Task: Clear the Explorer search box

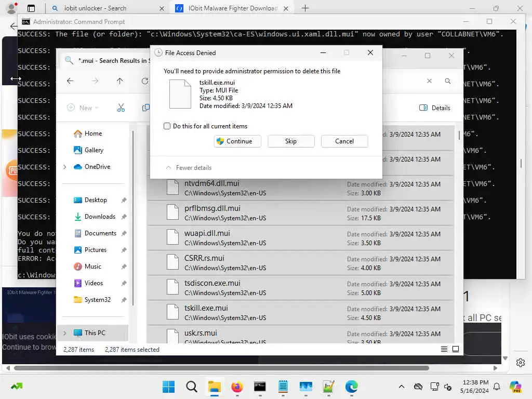Action: click(x=429, y=81)
